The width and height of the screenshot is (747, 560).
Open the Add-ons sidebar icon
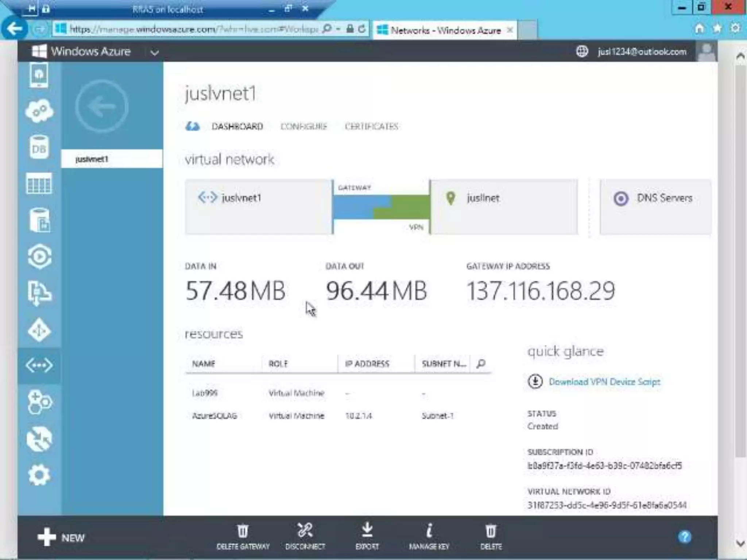click(x=39, y=402)
